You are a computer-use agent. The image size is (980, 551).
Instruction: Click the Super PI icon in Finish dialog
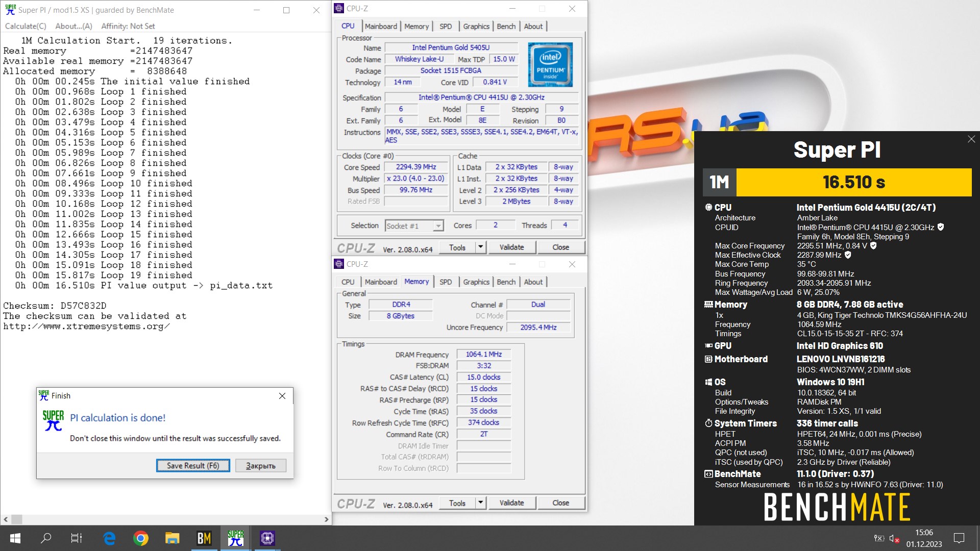(53, 421)
